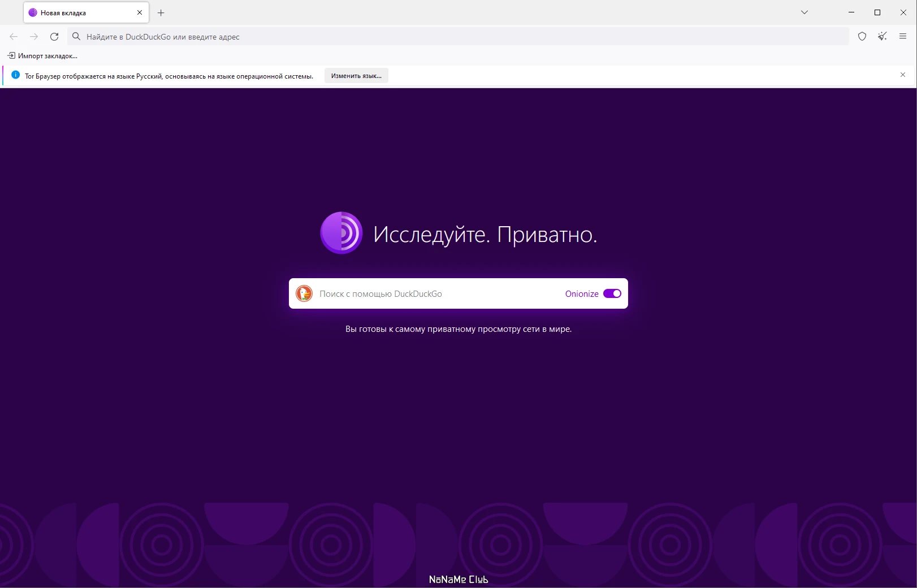
Task: Click the forward navigation arrow
Action: point(34,37)
